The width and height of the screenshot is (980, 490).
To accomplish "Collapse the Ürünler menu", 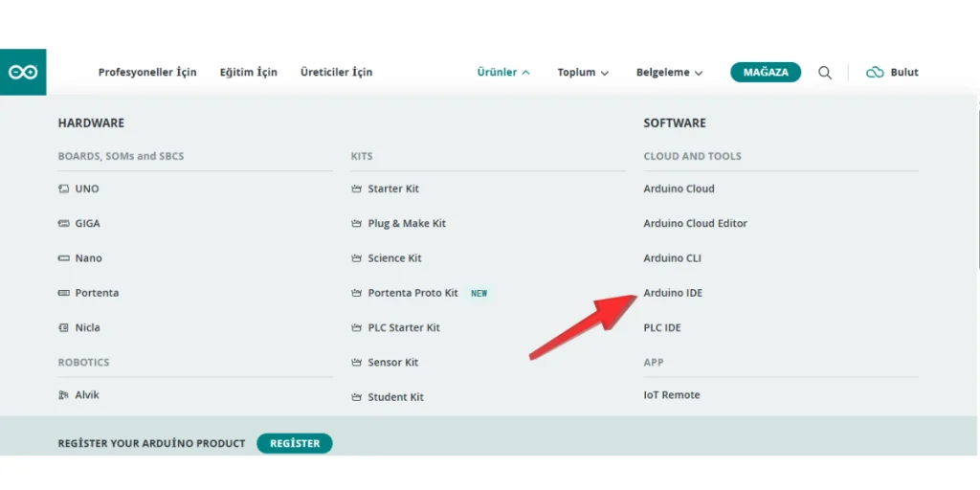I will click(503, 73).
